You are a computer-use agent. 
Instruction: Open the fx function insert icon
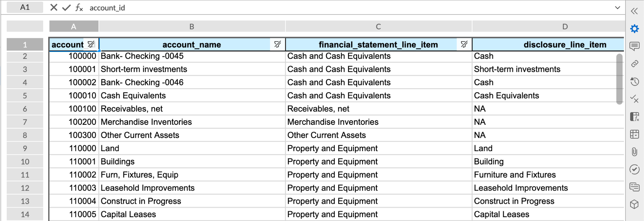click(79, 7)
